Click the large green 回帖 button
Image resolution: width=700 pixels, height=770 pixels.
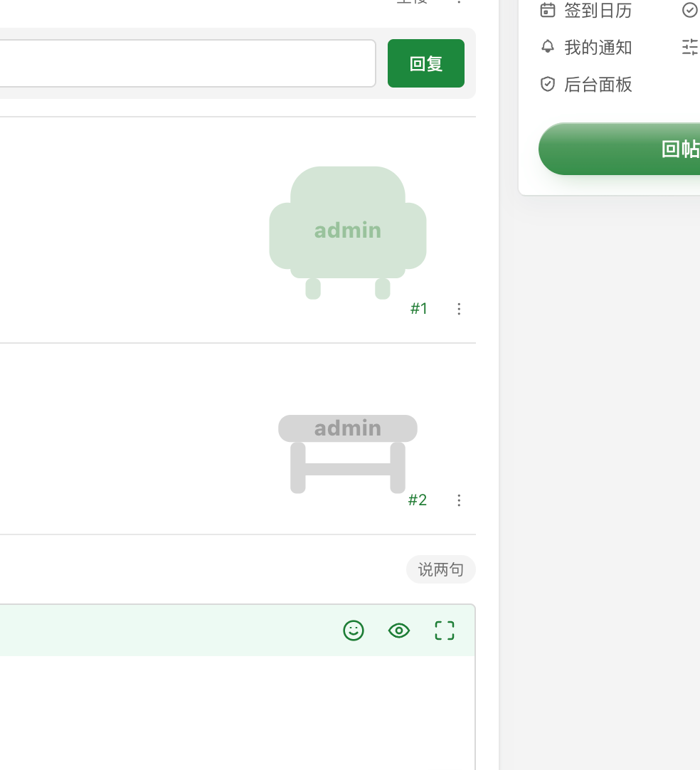coord(620,149)
